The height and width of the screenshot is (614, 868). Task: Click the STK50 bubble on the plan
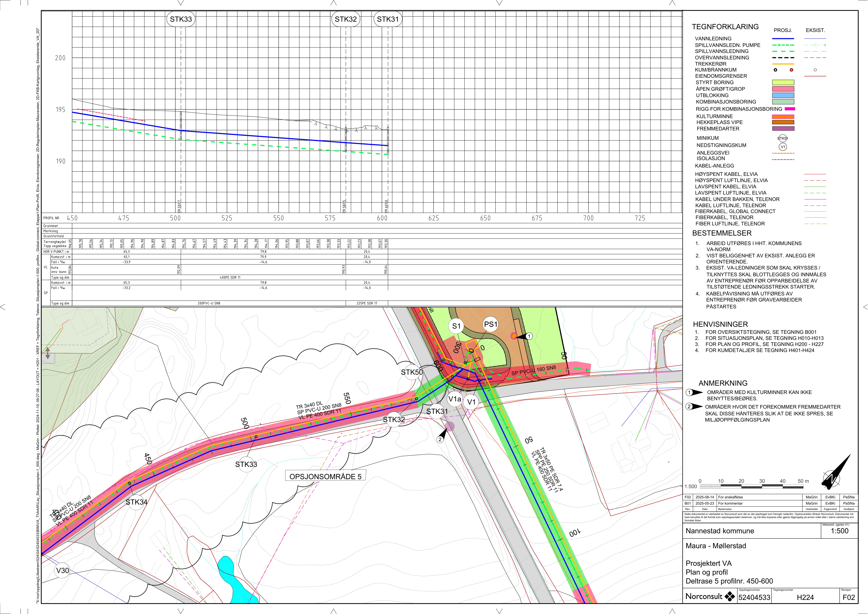click(412, 372)
